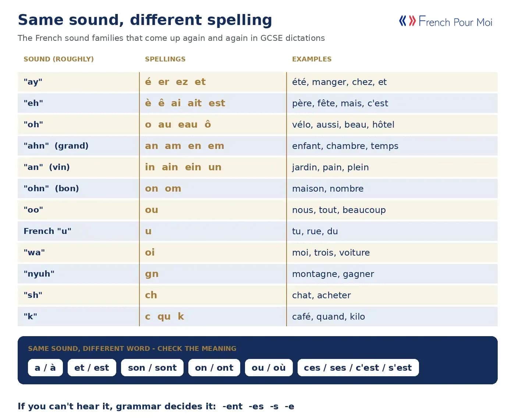The width and height of the screenshot is (515, 420).
Task: Click the 'EXAMPLES' column header
Action: tap(312, 59)
